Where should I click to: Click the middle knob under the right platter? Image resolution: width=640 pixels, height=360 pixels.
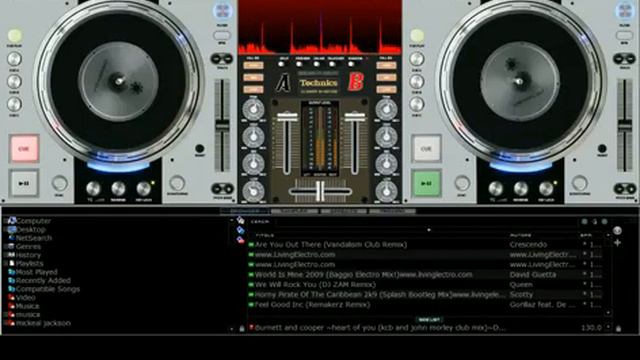(x=521, y=189)
